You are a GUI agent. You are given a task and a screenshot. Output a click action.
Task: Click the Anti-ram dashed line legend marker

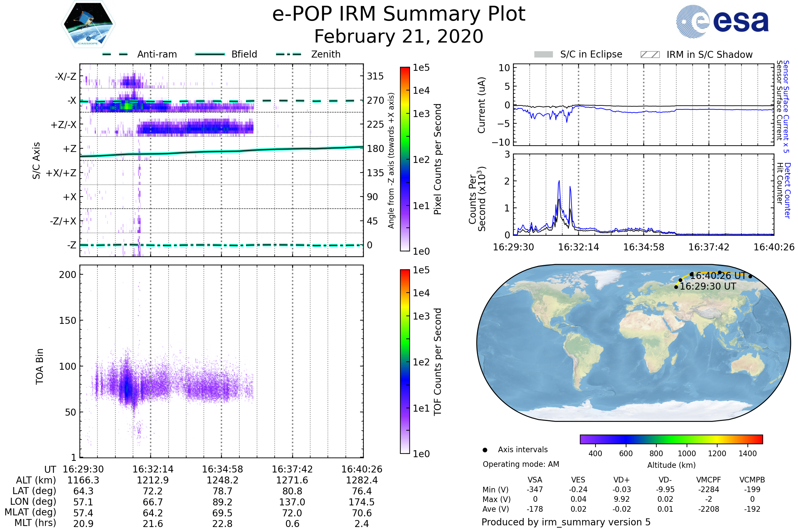(x=115, y=54)
